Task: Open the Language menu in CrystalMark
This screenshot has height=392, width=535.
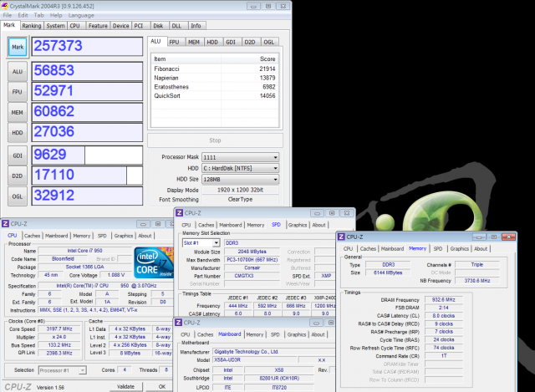Action: pos(81,15)
